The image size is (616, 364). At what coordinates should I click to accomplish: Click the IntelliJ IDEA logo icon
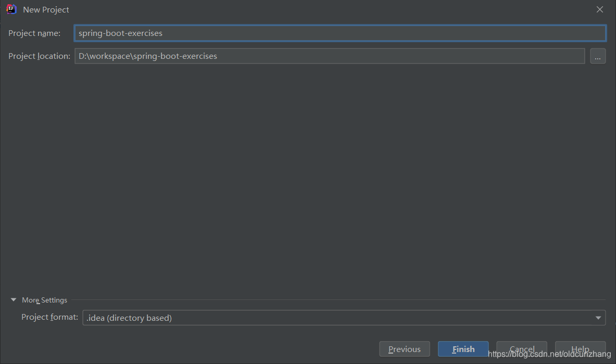11,9
